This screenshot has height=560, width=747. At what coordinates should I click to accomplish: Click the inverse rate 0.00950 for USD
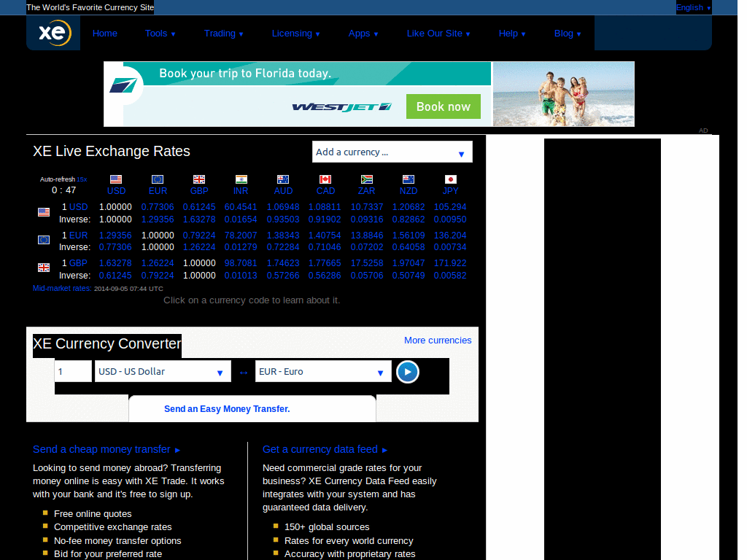tap(449, 219)
